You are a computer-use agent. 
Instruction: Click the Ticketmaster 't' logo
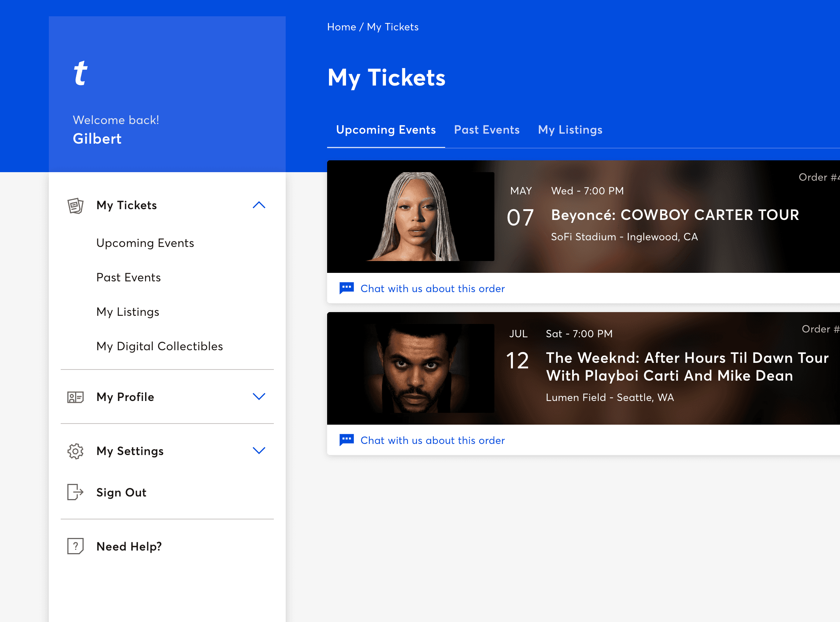pos(81,73)
